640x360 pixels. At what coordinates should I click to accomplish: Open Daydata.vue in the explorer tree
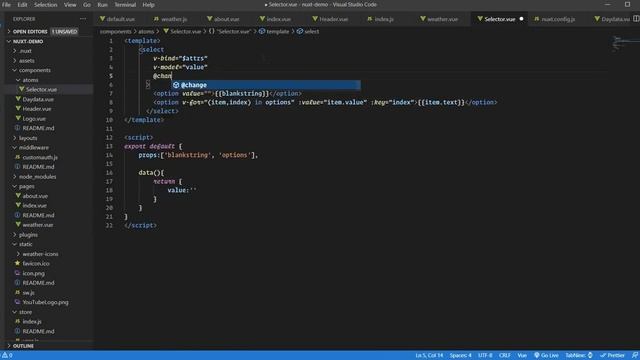(38, 99)
